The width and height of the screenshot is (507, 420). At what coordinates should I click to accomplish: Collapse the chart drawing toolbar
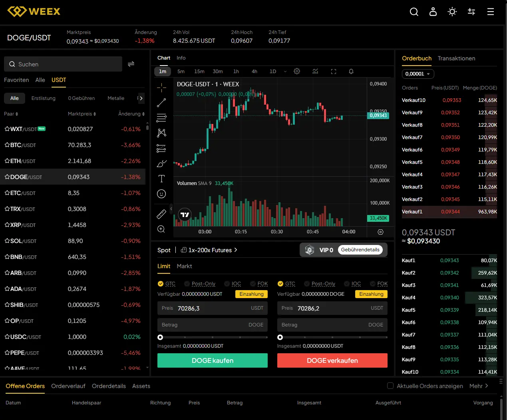[x=171, y=208]
